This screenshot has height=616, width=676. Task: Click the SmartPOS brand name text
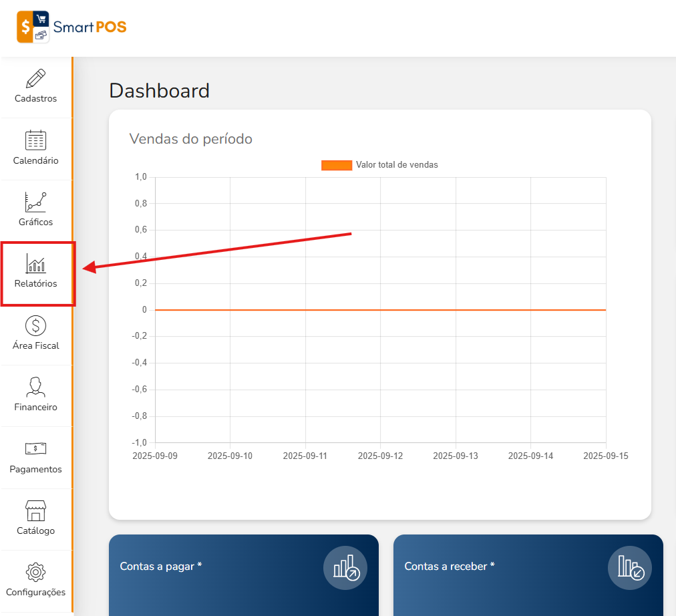(90, 27)
